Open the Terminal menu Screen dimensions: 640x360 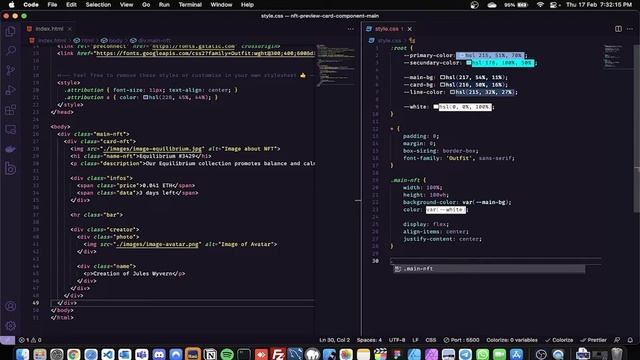point(190,4)
